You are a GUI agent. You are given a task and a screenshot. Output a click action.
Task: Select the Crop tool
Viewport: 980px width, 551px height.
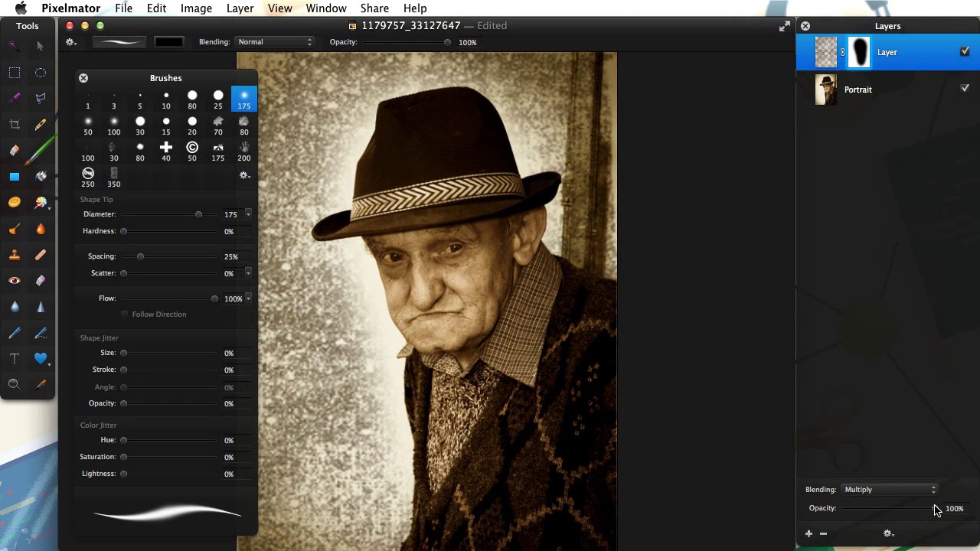click(15, 124)
